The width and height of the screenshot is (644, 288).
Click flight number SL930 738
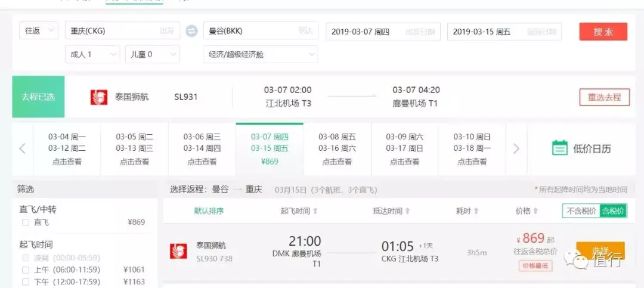214,259
